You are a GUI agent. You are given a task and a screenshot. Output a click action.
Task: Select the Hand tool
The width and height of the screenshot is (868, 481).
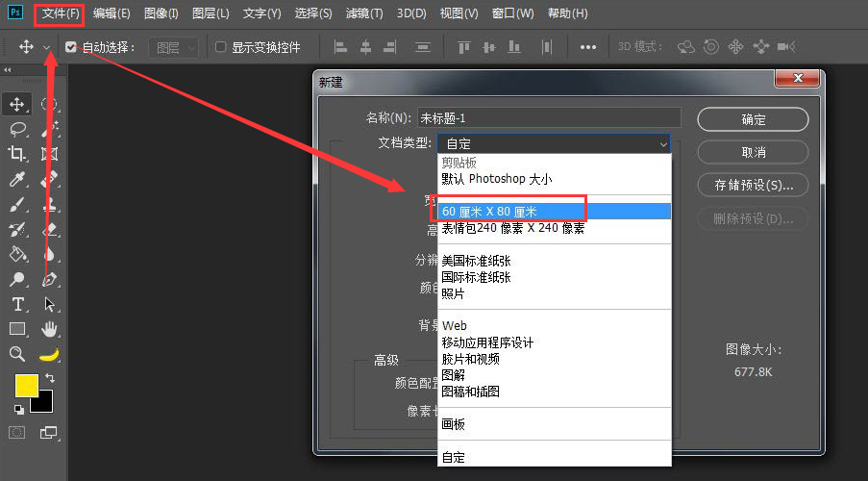point(49,329)
